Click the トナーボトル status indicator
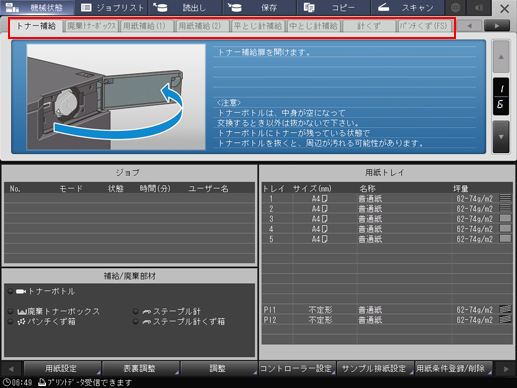Image resolution: width=517 pixels, height=388 pixels. (10, 291)
